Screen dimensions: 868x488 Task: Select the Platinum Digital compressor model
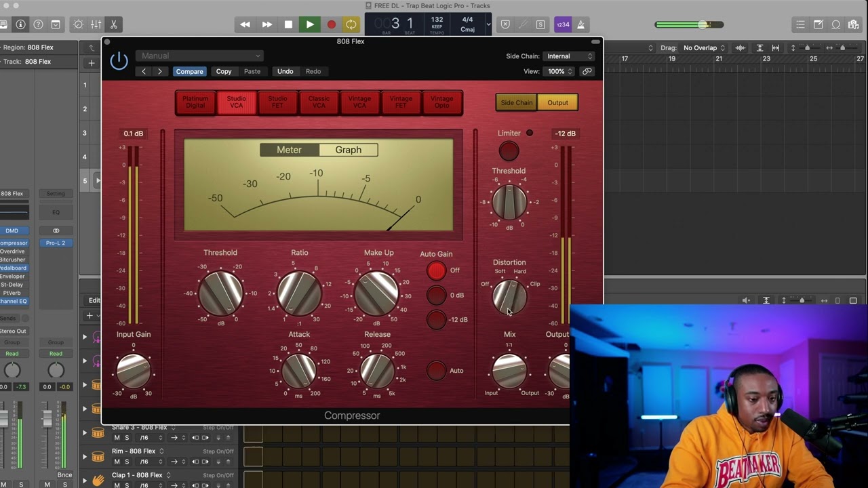(x=195, y=102)
